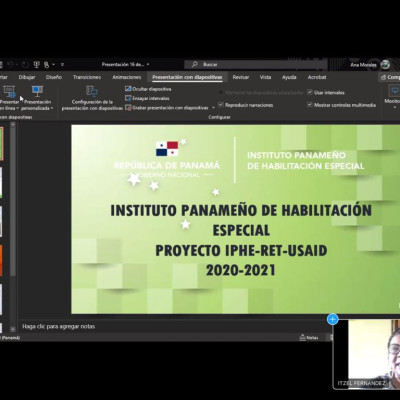Click the Presentación personalizada icon
The width and height of the screenshot is (400, 400).
pos(37,91)
